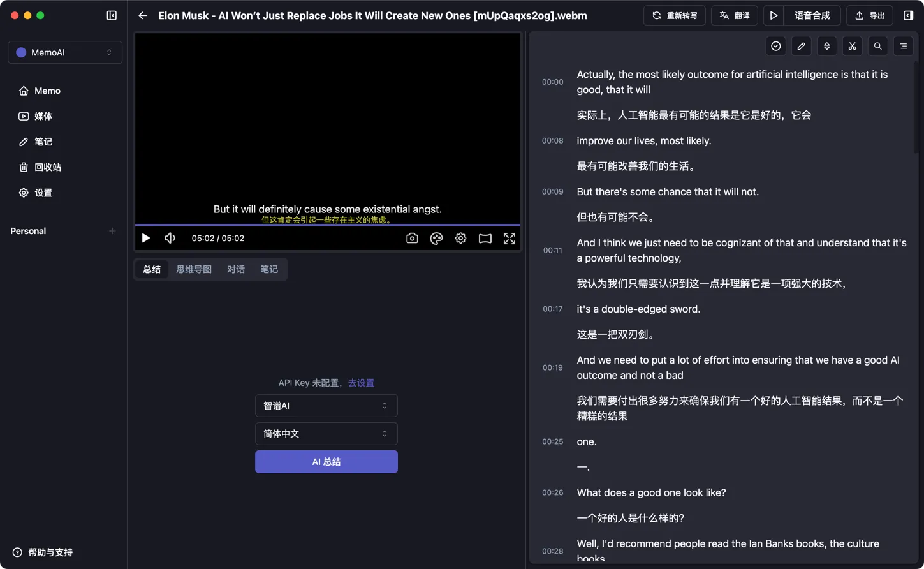The image size is (924, 569).
Task: Open the MemoAI workspace dropdown
Action: pos(65,52)
